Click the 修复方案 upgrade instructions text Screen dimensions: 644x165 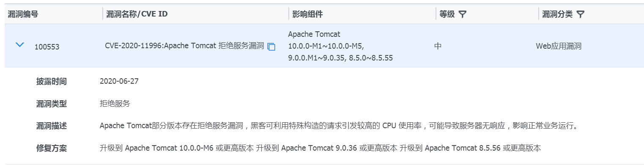point(321,148)
